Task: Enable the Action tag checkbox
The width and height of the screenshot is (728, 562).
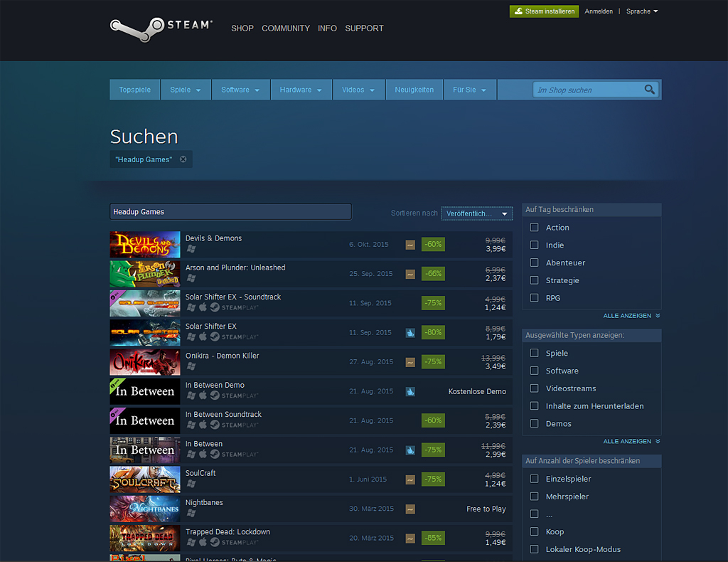Action: 535,228
